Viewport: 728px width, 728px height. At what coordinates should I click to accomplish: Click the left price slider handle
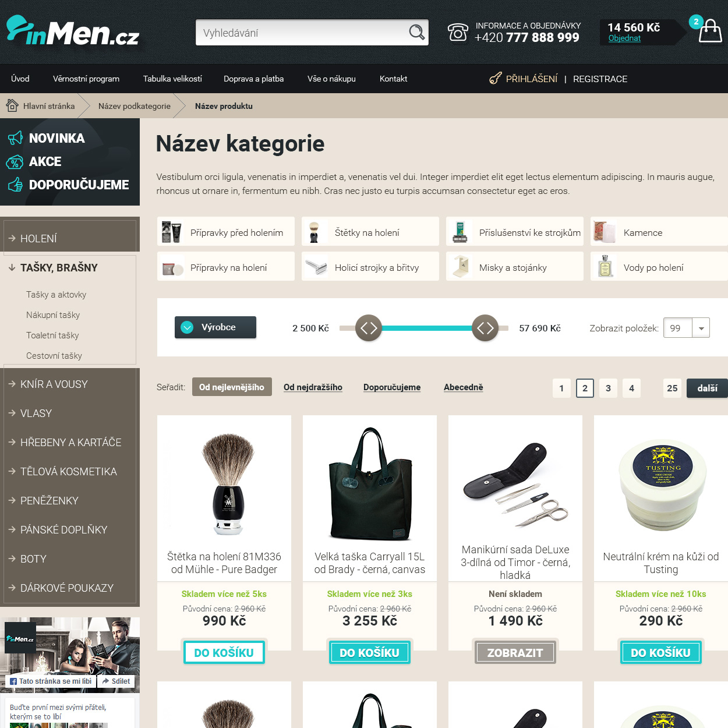[x=369, y=328]
